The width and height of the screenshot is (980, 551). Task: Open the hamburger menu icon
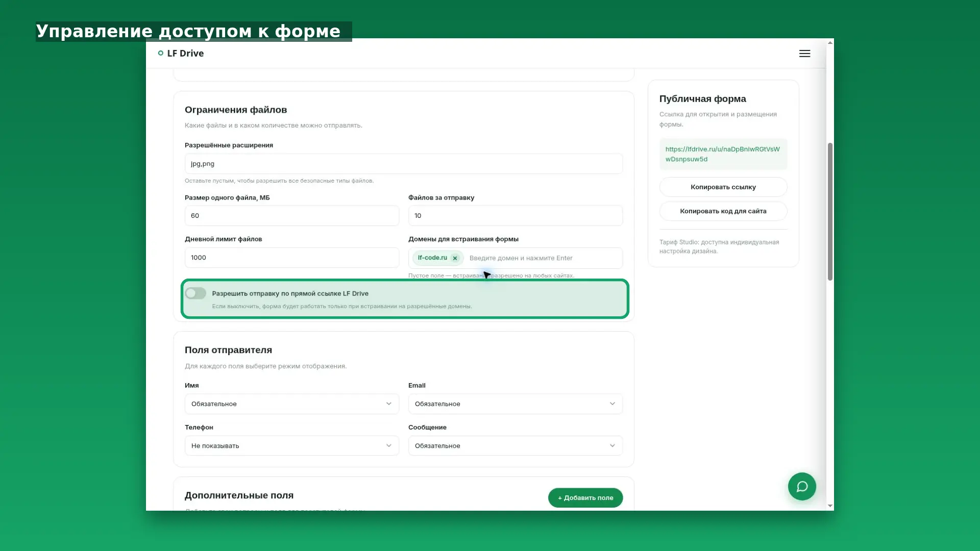tap(804, 54)
